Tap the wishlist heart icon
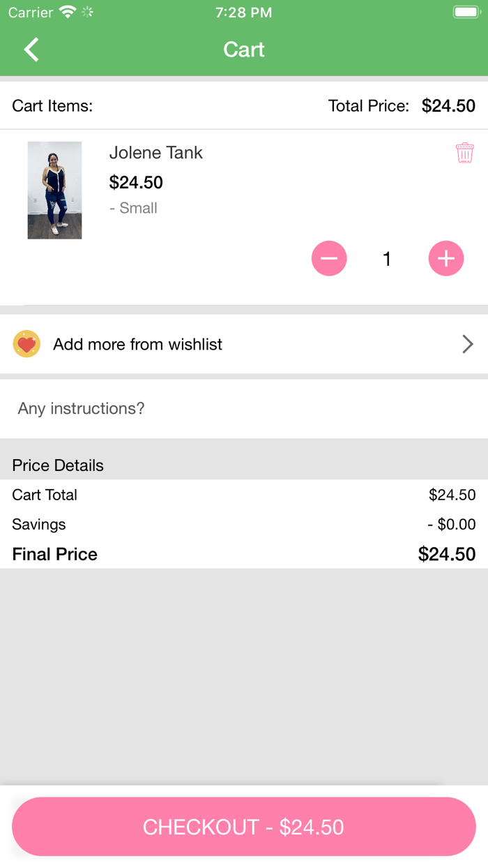The width and height of the screenshot is (488, 868). pyautogui.click(x=26, y=344)
